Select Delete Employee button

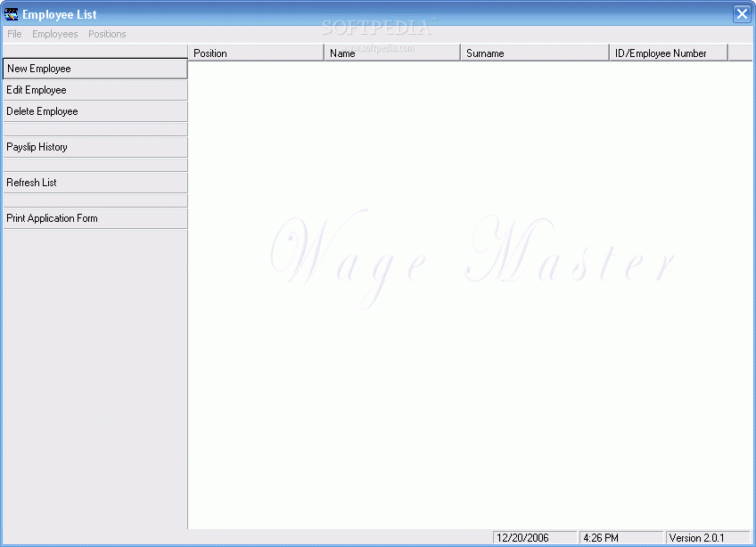95,111
